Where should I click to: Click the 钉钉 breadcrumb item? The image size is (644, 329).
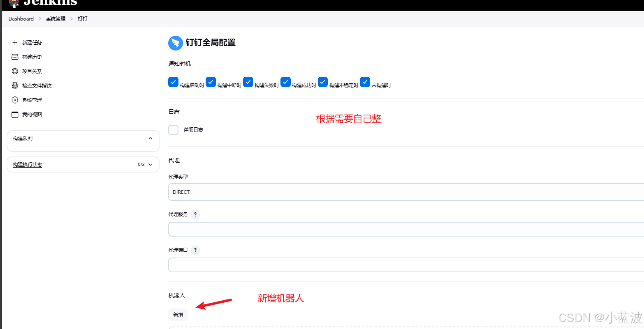(82, 18)
